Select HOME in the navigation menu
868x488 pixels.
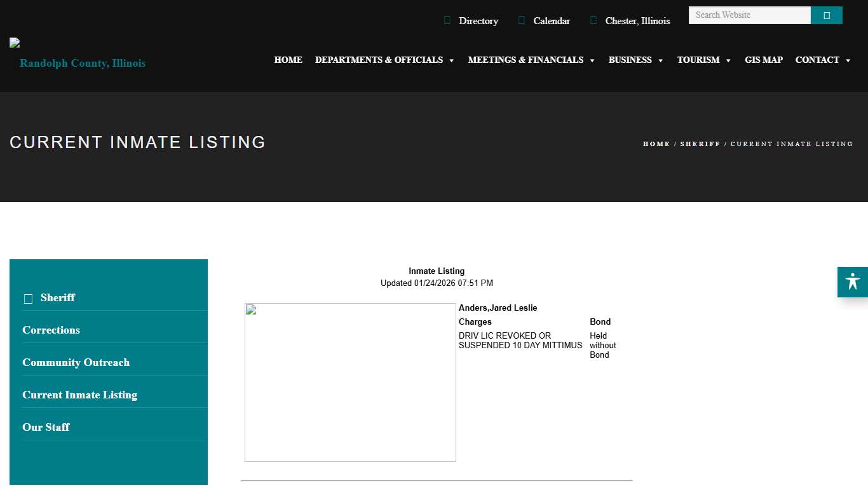(x=288, y=60)
